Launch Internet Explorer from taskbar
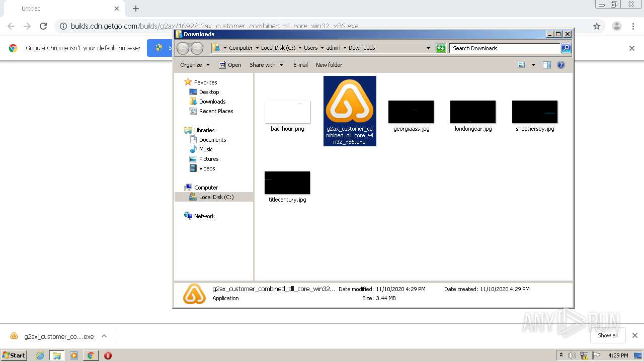 point(40,355)
